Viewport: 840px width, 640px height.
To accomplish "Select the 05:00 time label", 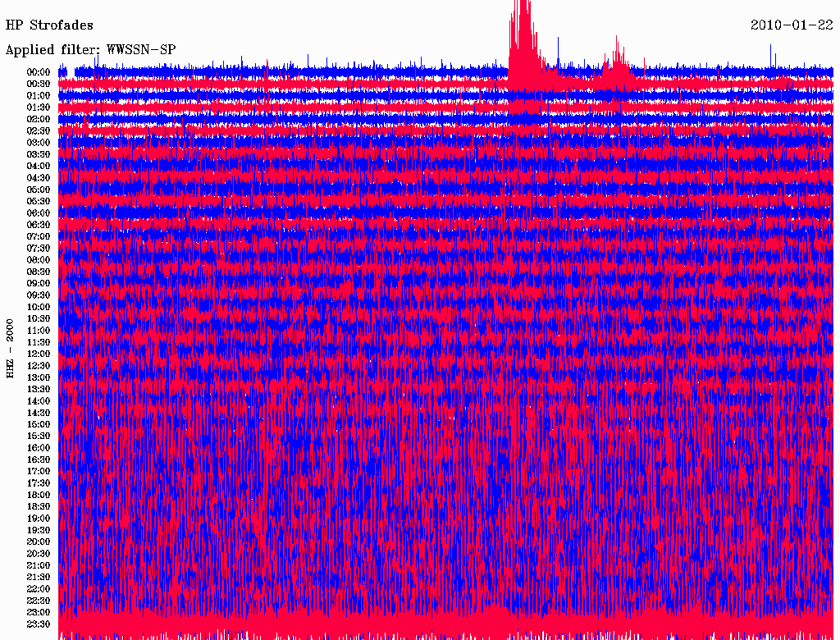I will coord(39,190).
